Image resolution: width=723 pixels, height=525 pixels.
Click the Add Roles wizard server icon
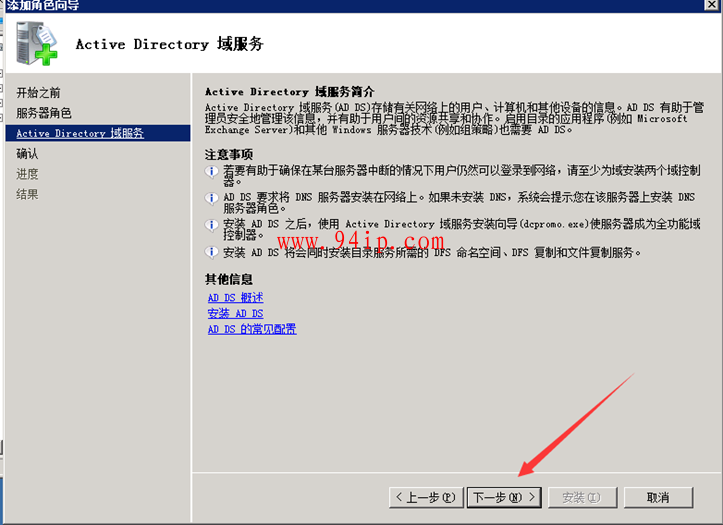(x=36, y=43)
